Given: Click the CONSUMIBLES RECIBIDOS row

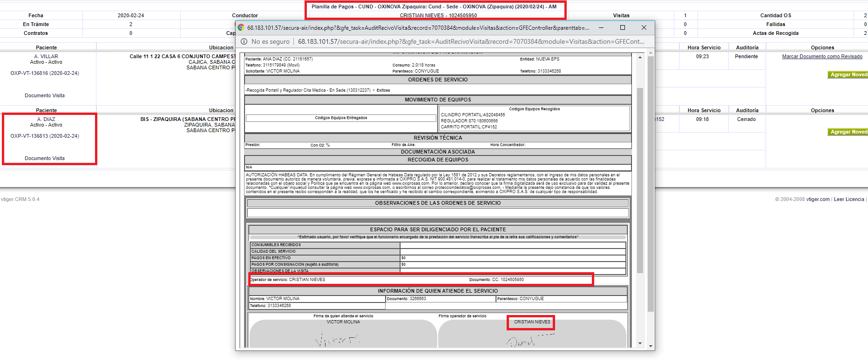Looking at the screenshot, I should [x=438, y=245].
